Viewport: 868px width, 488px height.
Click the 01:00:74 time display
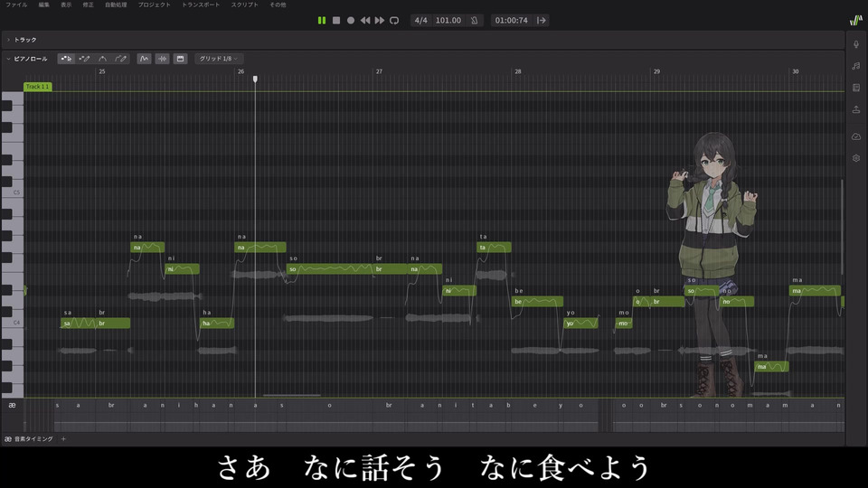[x=511, y=21]
